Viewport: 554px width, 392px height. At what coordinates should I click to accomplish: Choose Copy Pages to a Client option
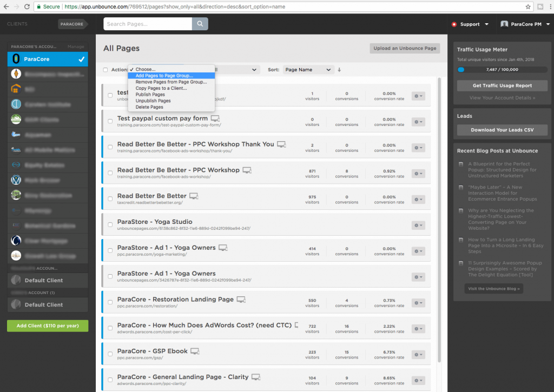pos(172,88)
